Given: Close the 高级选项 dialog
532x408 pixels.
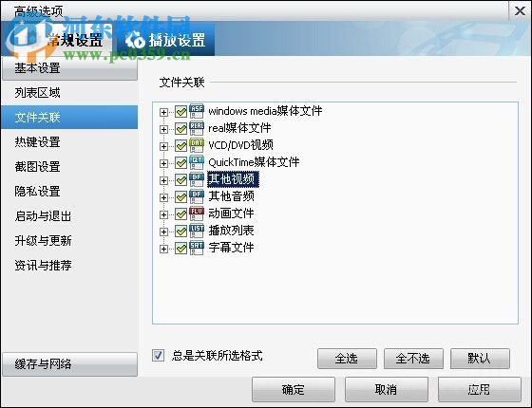Looking at the screenshot, I should tap(520, 11).
